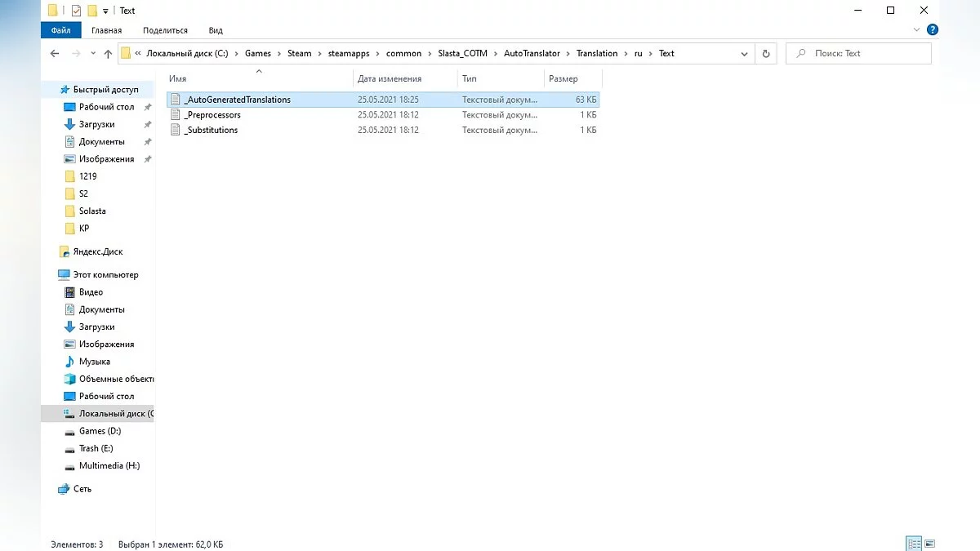
Task: Click the Back navigation arrow
Action: [55, 53]
